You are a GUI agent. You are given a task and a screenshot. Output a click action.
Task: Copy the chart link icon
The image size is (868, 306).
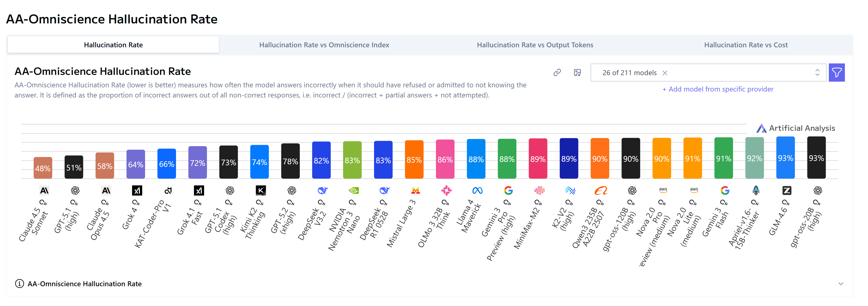point(557,73)
